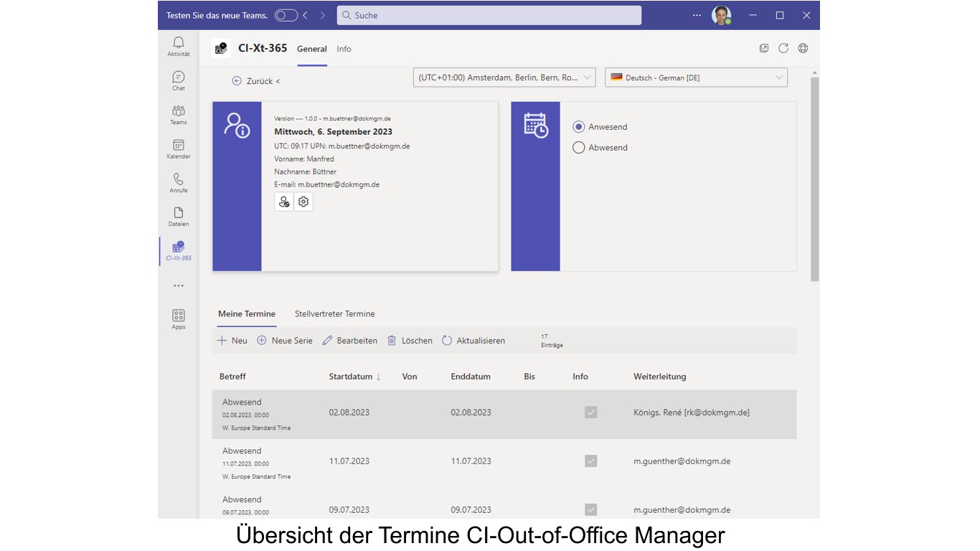Click the vertical scrollbar thumb
This screenshot has width=980, height=551.
pyautogui.click(x=814, y=179)
